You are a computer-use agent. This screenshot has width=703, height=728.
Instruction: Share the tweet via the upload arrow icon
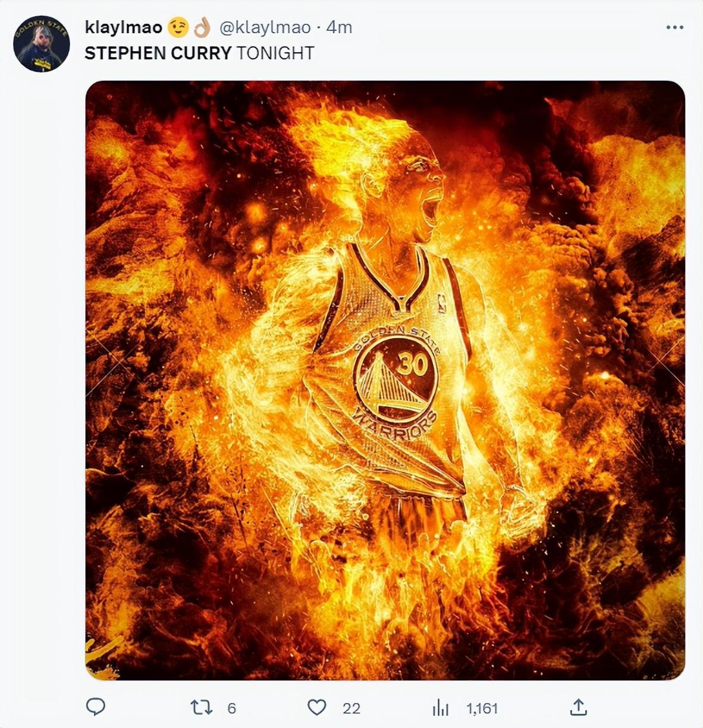click(x=578, y=707)
